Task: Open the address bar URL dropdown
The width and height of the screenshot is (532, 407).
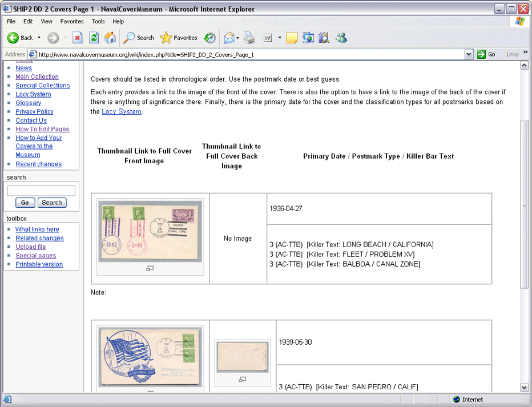Action: (469, 54)
